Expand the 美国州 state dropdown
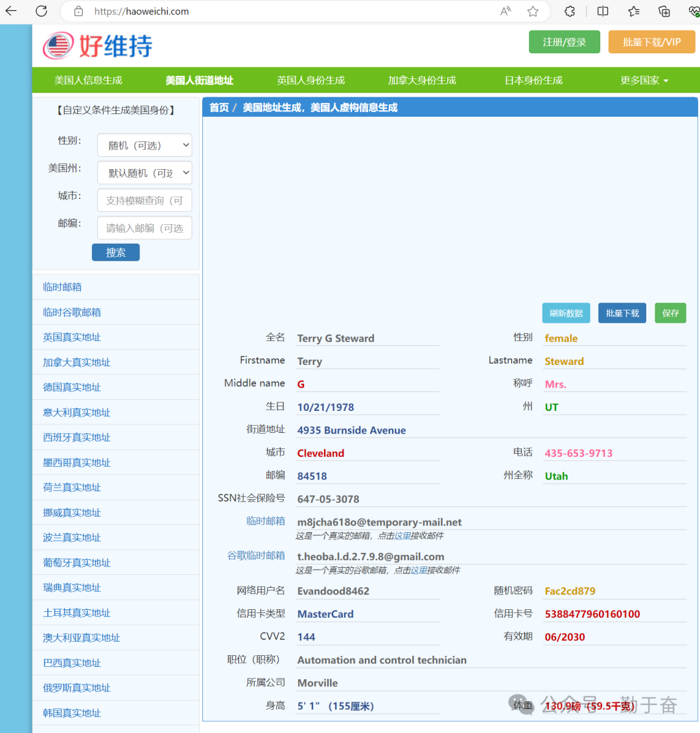This screenshot has width=700, height=733. coord(145,173)
